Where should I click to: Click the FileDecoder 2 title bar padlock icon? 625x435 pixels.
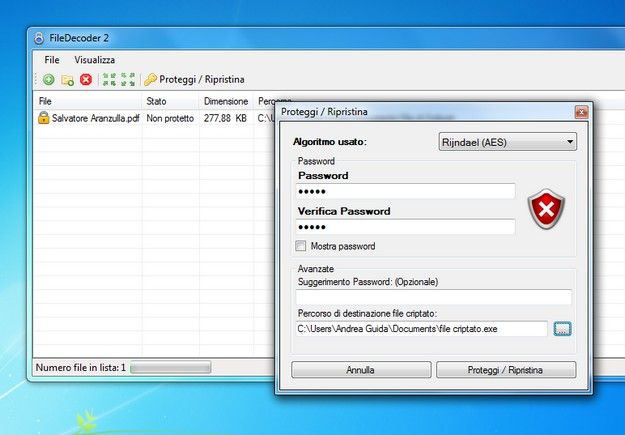tap(39, 38)
